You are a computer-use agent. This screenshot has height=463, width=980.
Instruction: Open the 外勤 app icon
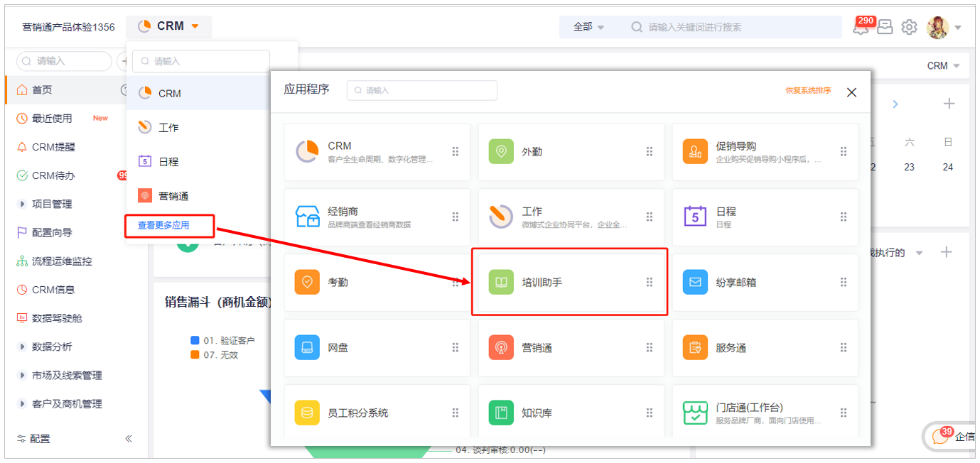501,151
